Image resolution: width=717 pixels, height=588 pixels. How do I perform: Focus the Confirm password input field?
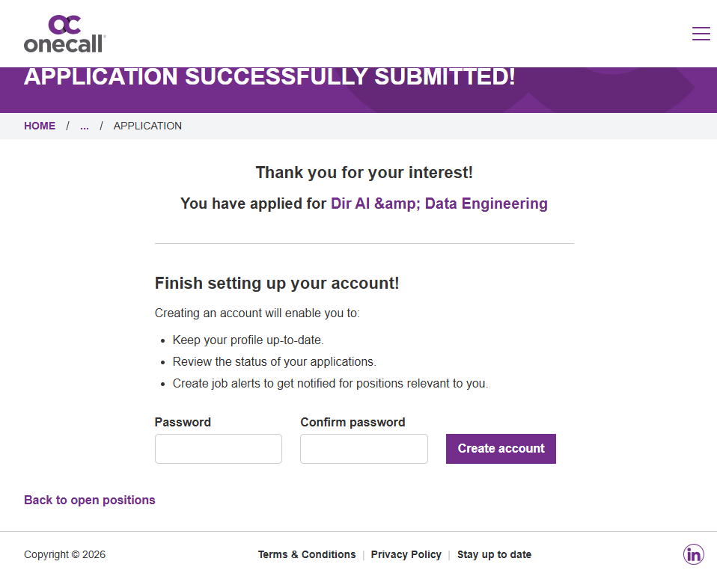[364, 449]
